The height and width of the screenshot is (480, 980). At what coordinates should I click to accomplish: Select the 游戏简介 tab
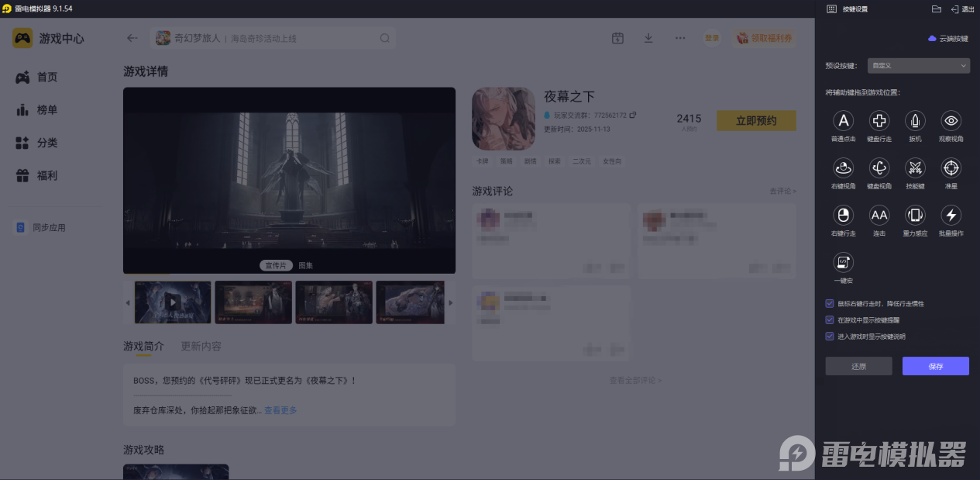click(x=143, y=347)
